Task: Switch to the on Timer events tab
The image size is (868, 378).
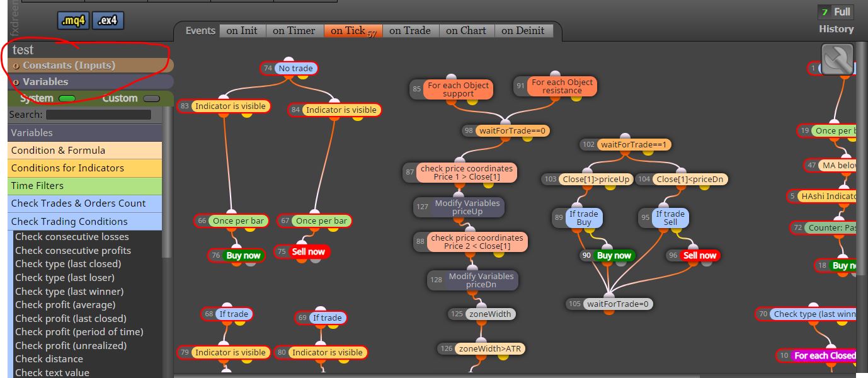Action: [295, 30]
